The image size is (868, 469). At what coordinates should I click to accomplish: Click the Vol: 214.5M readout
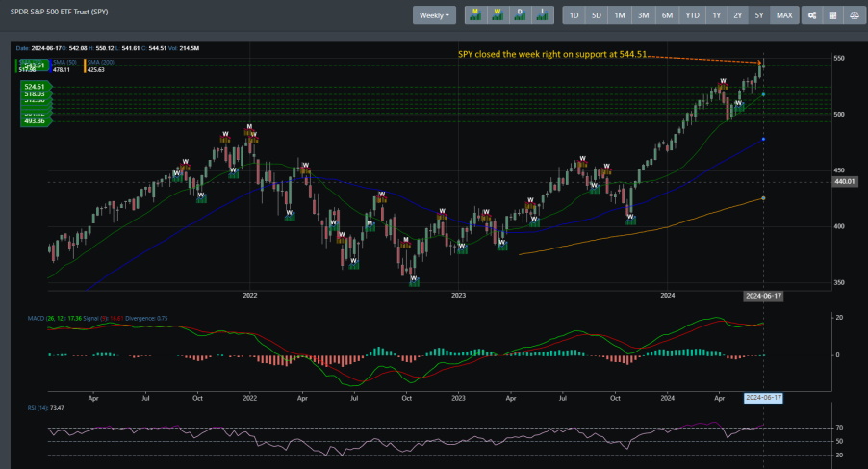click(186, 48)
